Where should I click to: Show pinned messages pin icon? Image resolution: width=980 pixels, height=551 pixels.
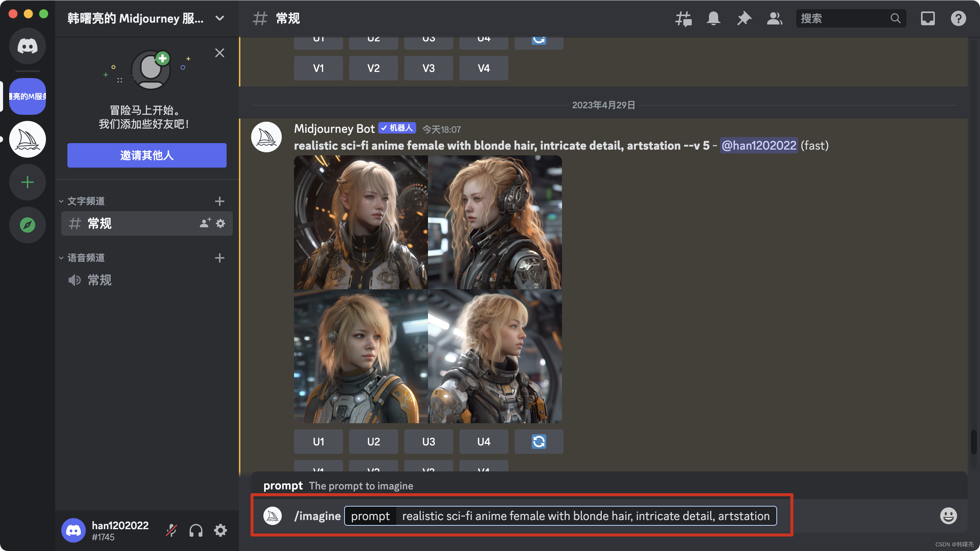coord(744,18)
